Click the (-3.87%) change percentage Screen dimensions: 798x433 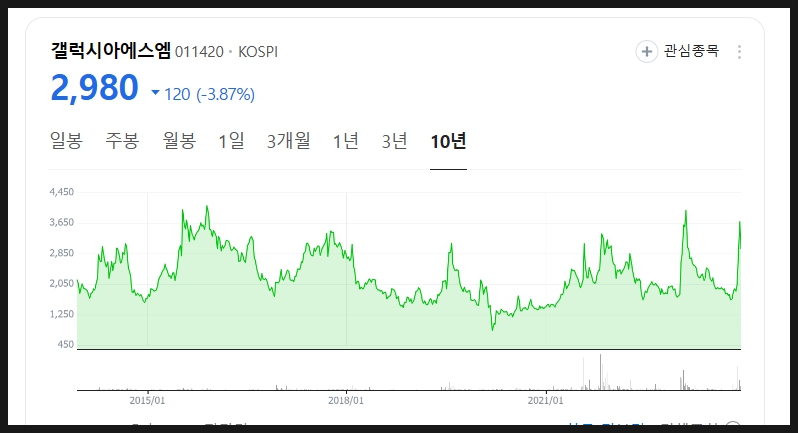[225, 94]
